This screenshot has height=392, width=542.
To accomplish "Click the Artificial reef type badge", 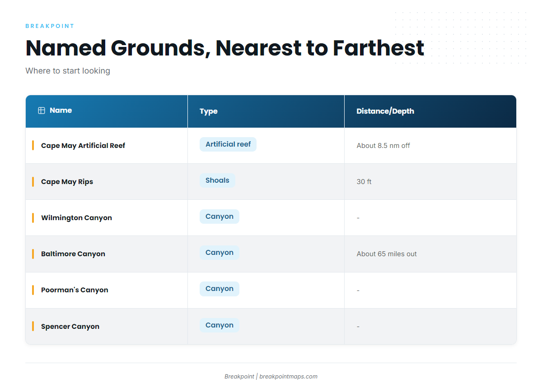I will coord(228,144).
